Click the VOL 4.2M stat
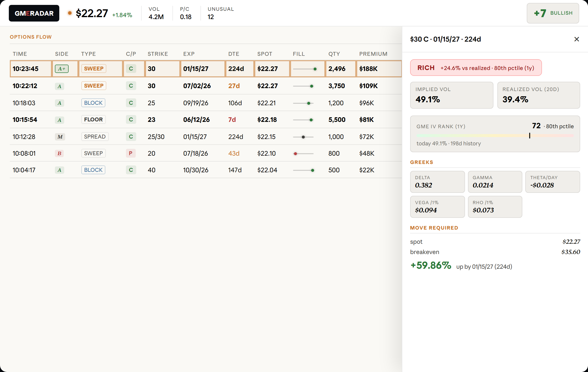Image resolution: width=588 pixels, height=372 pixels. pos(156,13)
